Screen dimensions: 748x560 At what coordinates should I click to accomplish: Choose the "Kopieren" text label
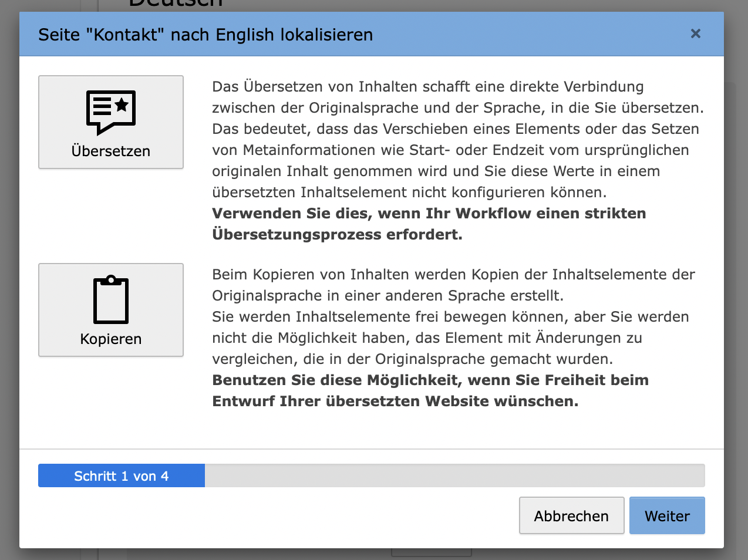click(111, 339)
